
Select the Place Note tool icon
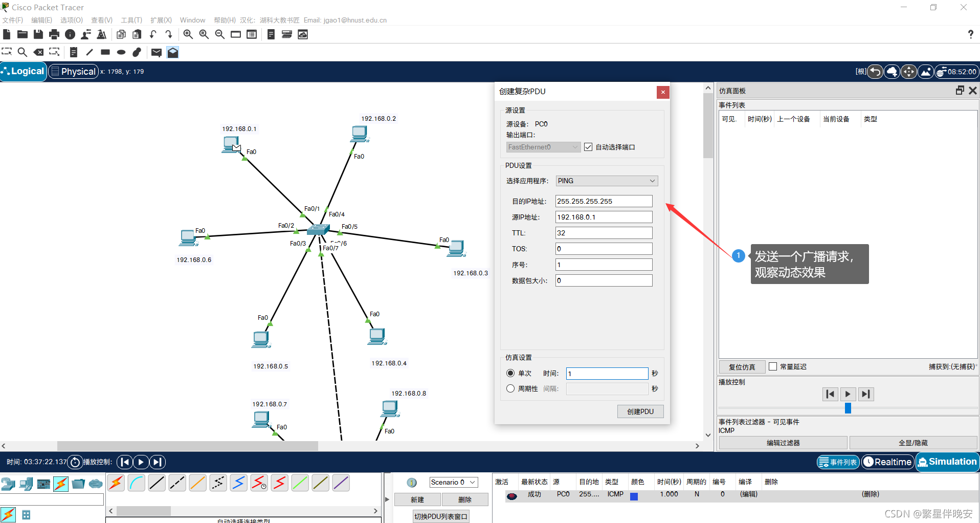coord(74,52)
